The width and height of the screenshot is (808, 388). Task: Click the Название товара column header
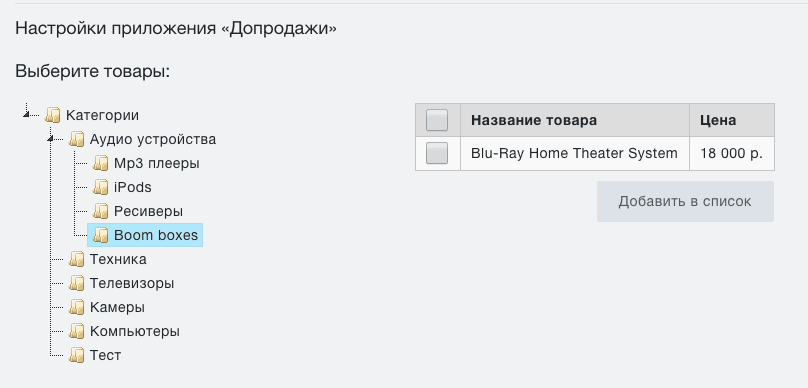click(534, 121)
